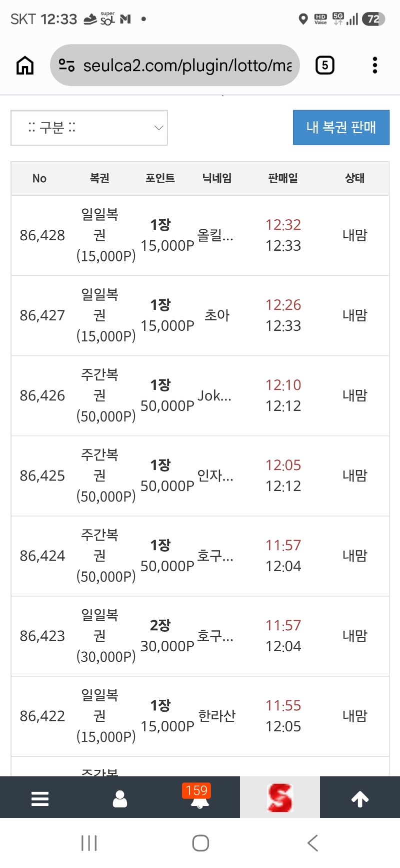Open the tab switcher showing 5 tabs
400x868 pixels.
coord(325,66)
